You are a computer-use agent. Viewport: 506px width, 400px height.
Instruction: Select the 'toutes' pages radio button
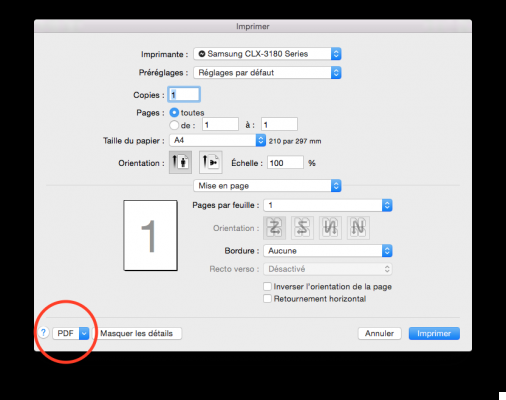pyautogui.click(x=174, y=113)
